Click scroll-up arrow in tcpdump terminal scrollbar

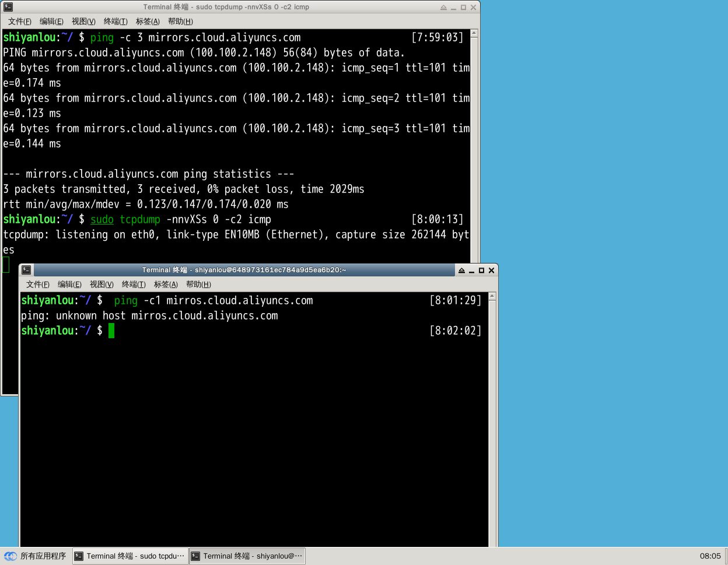474,34
